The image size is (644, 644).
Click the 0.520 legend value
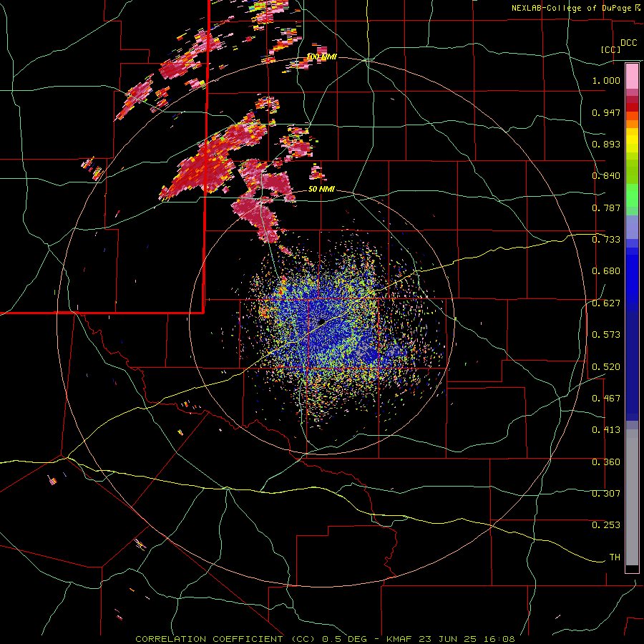606,366
